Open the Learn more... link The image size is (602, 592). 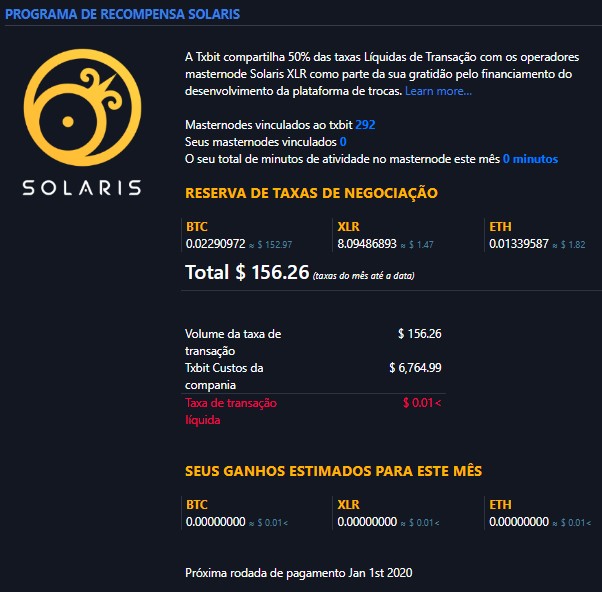438,91
